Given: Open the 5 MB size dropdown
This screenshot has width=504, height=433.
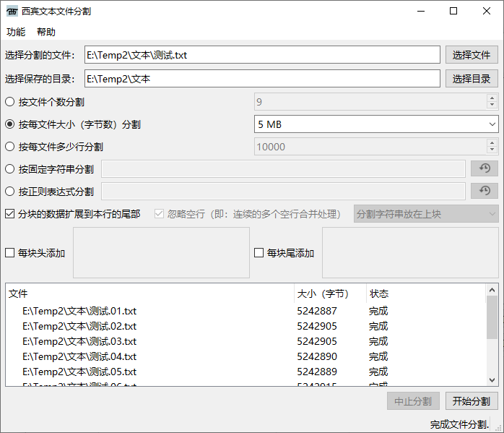Looking at the screenshot, I should click(x=376, y=124).
